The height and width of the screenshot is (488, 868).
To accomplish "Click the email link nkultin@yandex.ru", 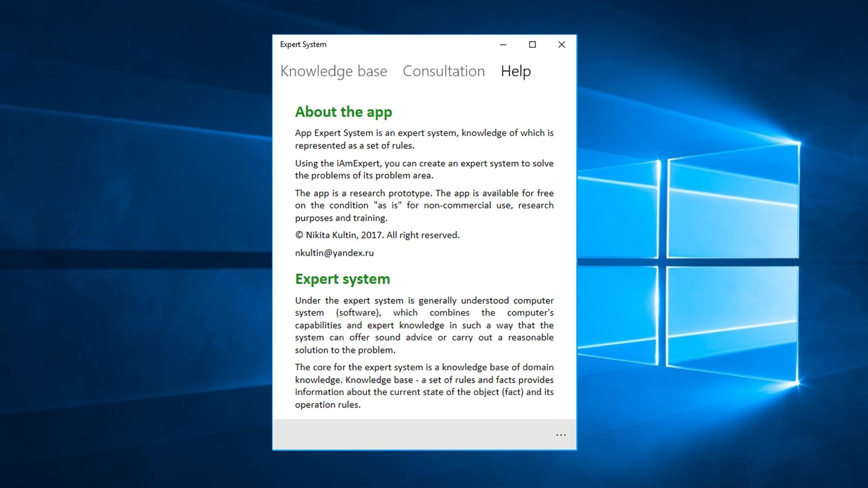I will 334,252.
